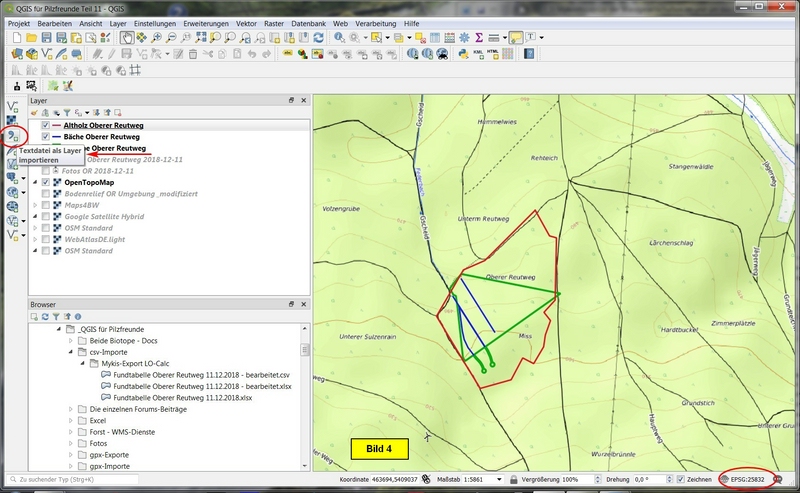The height and width of the screenshot is (493, 800).
Task: Click the add delimited text layer icon
Action: pyautogui.click(x=14, y=135)
